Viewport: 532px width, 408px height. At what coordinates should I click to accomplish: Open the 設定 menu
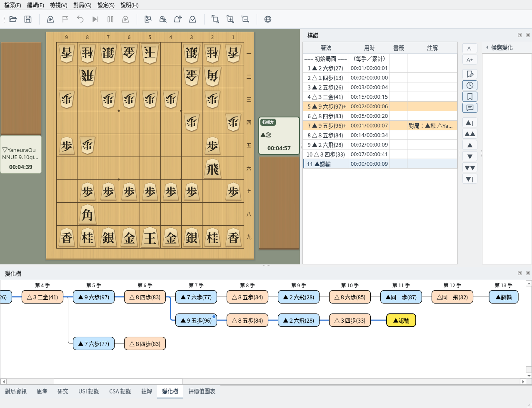pyautogui.click(x=106, y=5)
